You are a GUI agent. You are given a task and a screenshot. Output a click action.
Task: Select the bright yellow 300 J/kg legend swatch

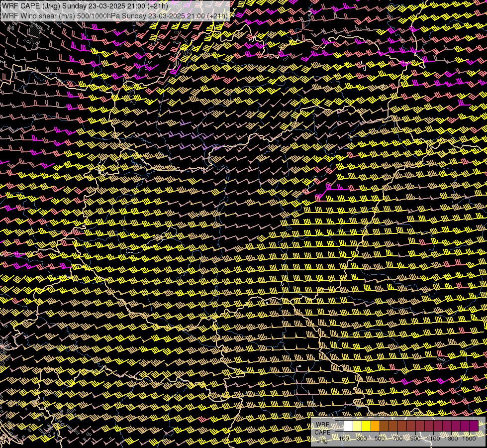pos(366,426)
